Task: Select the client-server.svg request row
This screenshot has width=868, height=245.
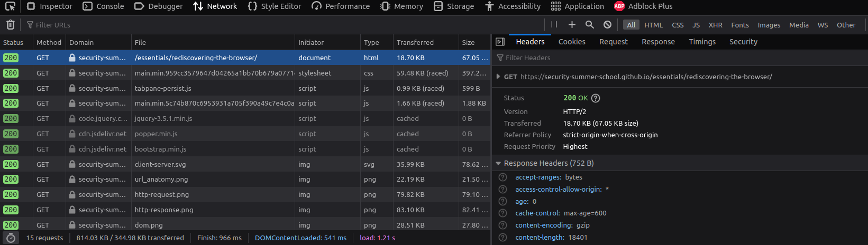Action: [x=212, y=164]
